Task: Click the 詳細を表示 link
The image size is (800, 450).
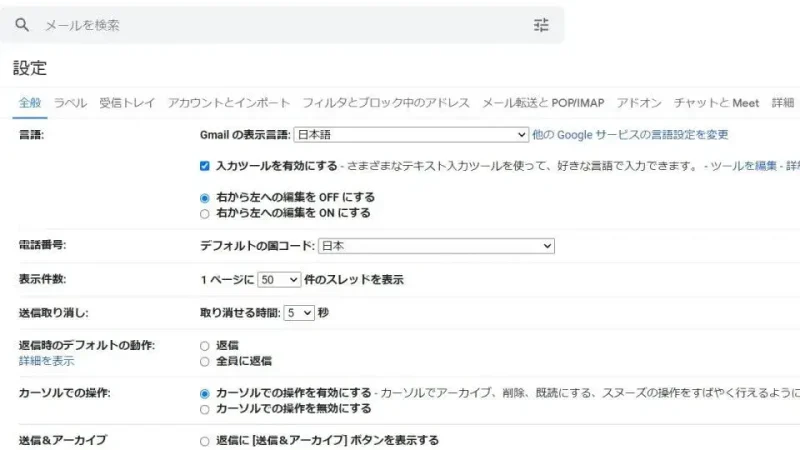Action: click(46, 361)
